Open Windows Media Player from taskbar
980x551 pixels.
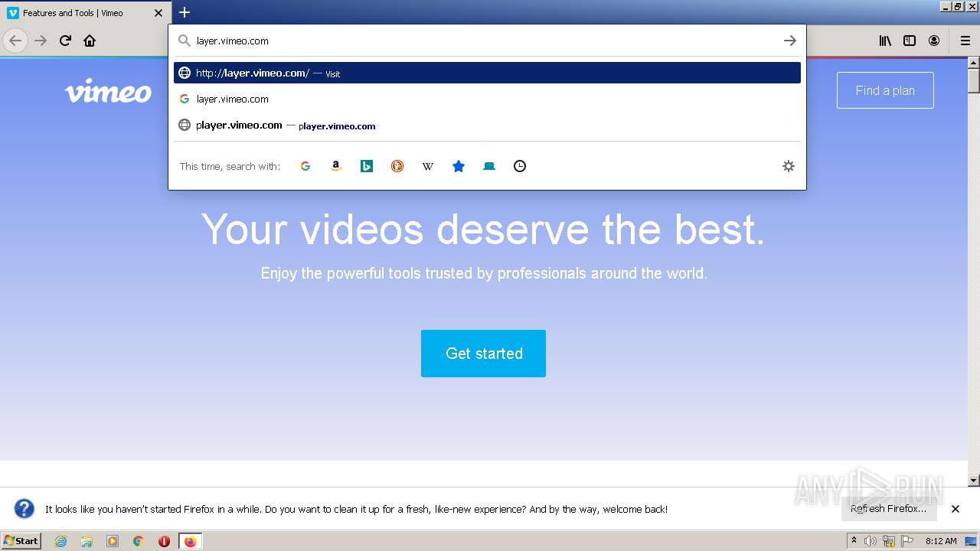click(113, 541)
